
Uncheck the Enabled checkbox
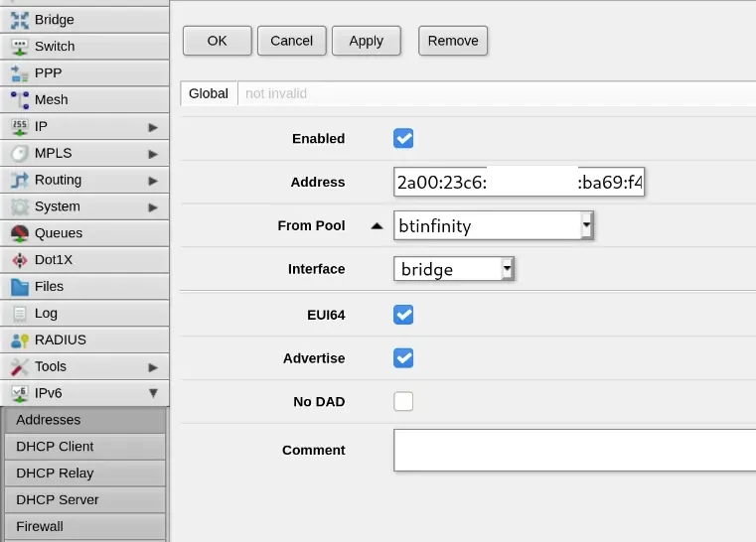point(403,139)
